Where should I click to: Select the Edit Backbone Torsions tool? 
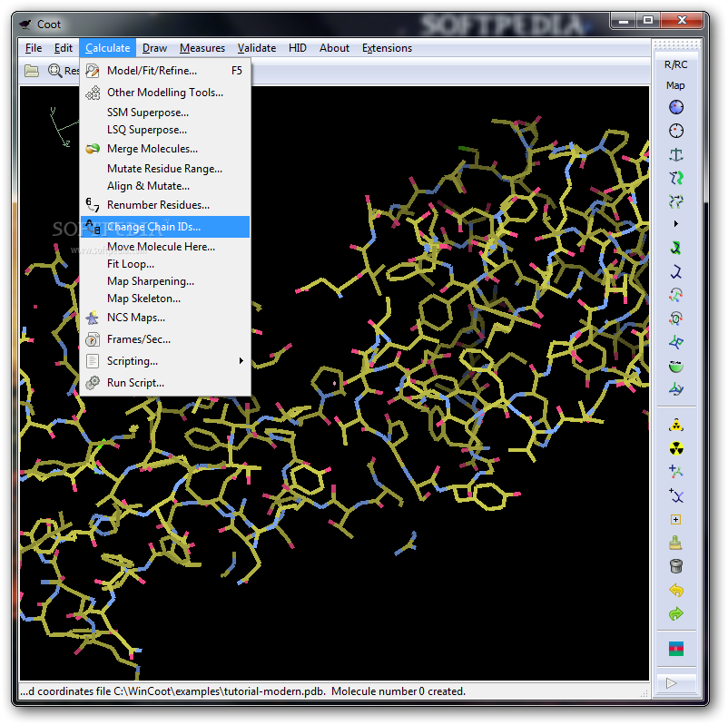point(676,389)
